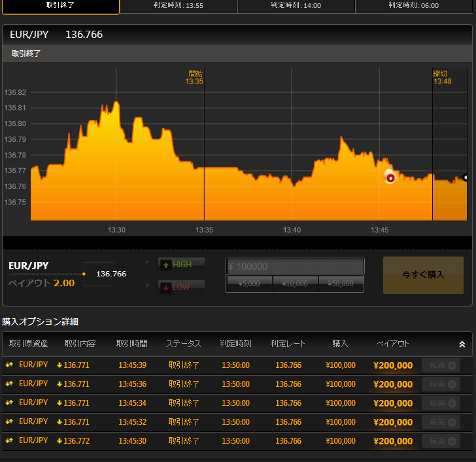Image resolution: width=476 pixels, height=462 pixels.
Task: Click the High/Low type icon in 13:45:32 row
Action: click(x=9, y=421)
